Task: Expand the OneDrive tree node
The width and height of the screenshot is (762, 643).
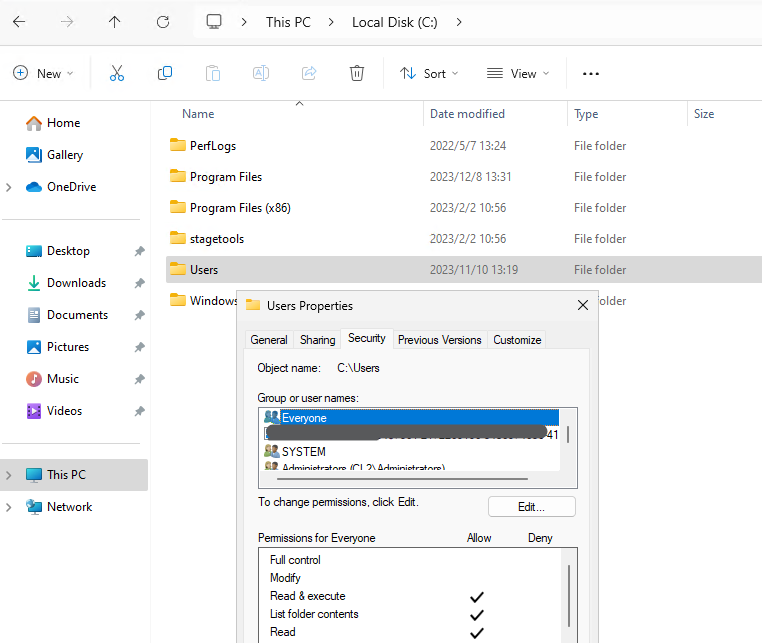Action: coord(8,187)
